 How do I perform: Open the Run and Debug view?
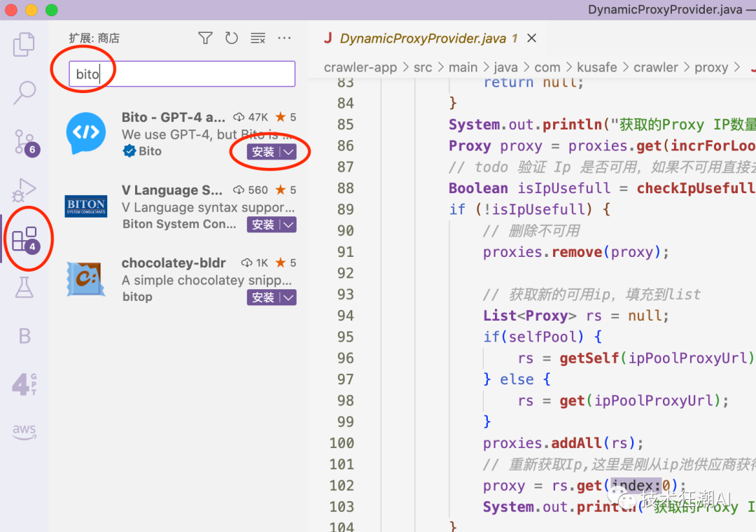click(x=24, y=190)
